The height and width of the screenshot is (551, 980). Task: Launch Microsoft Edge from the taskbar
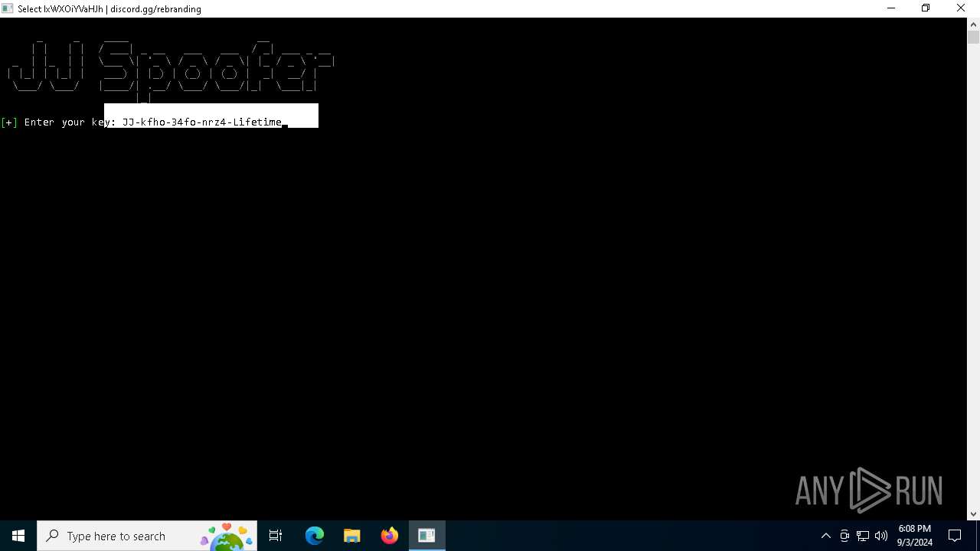click(315, 536)
